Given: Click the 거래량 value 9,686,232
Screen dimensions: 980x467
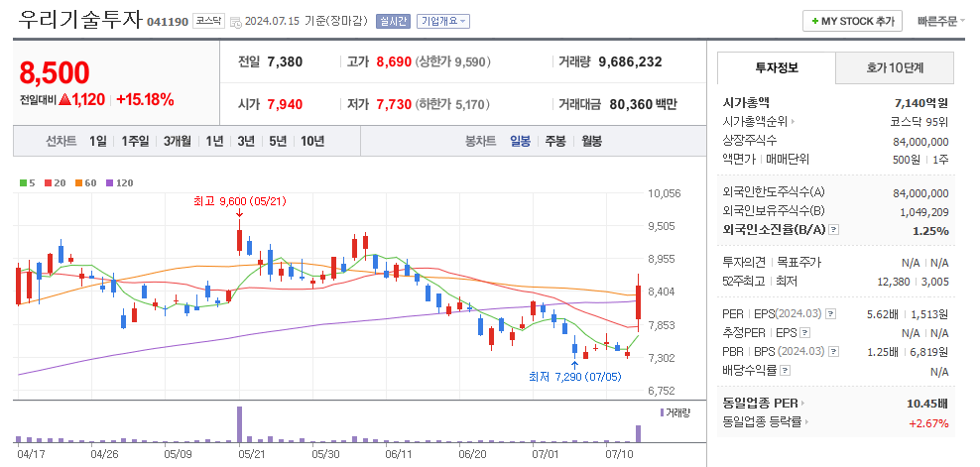Looking at the screenshot, I should pyautogui.click(x=630, y=61).
